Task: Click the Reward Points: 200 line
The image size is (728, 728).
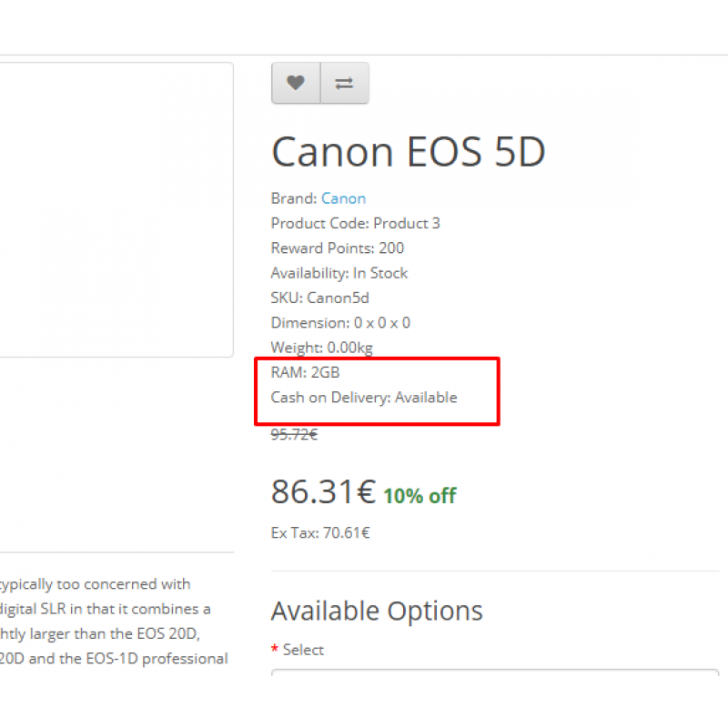Action: point(338,248)
